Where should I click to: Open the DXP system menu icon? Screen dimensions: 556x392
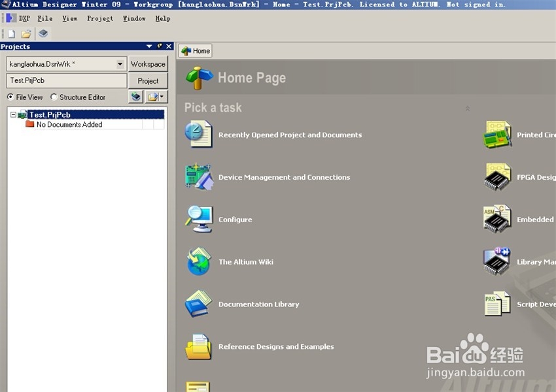tap(11, 18)
